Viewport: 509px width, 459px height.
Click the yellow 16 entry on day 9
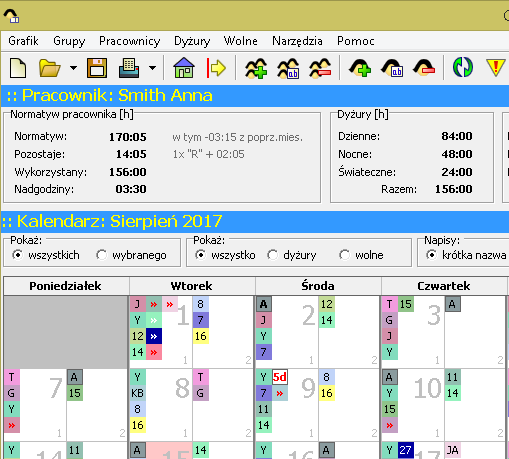[x=327, y=393]
